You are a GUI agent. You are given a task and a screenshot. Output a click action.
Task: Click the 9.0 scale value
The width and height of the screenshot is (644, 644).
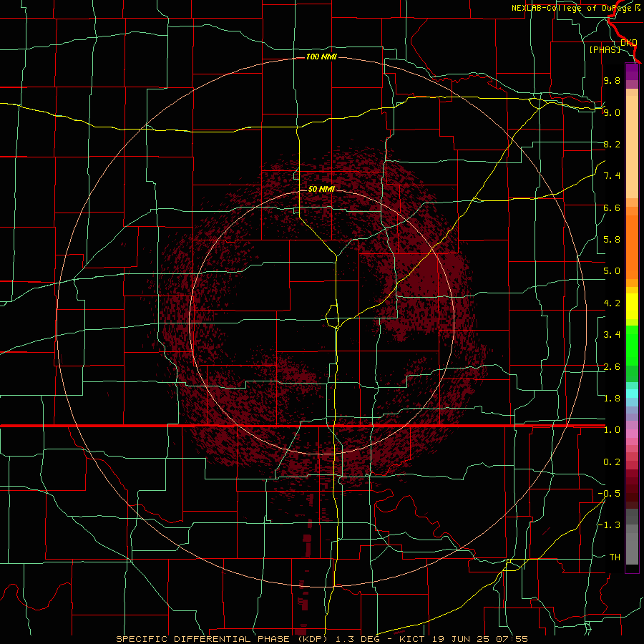[612, 112]
